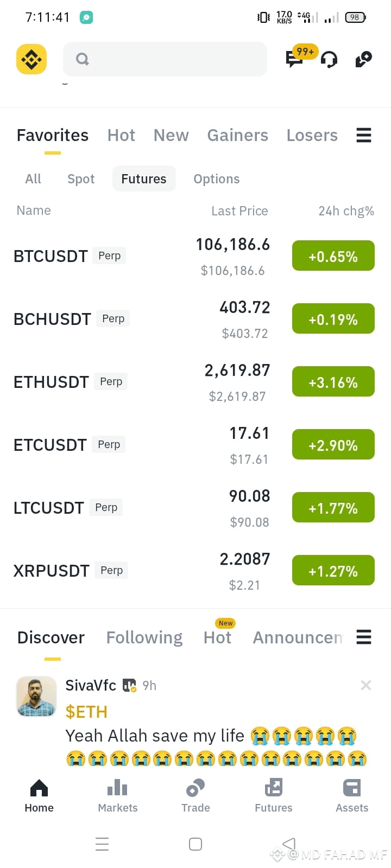
Task: Toggle the BTCUSDT +0.65% change button
Action: coord(333,256)
